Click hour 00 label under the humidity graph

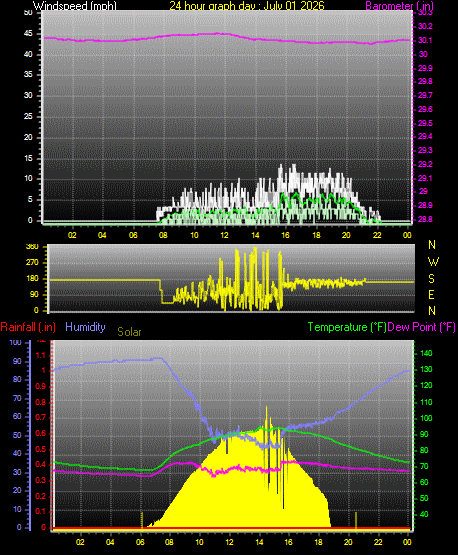[407, 542]
